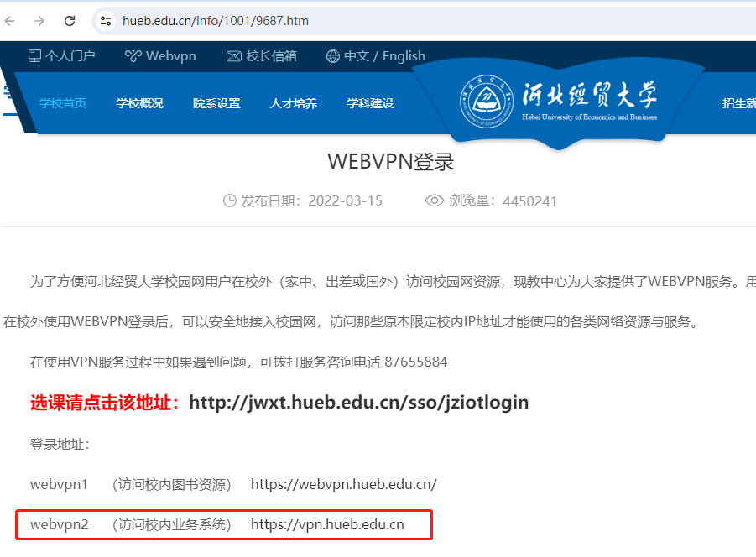
Task: Go to 学校首页 menu item
Action: 63,103
